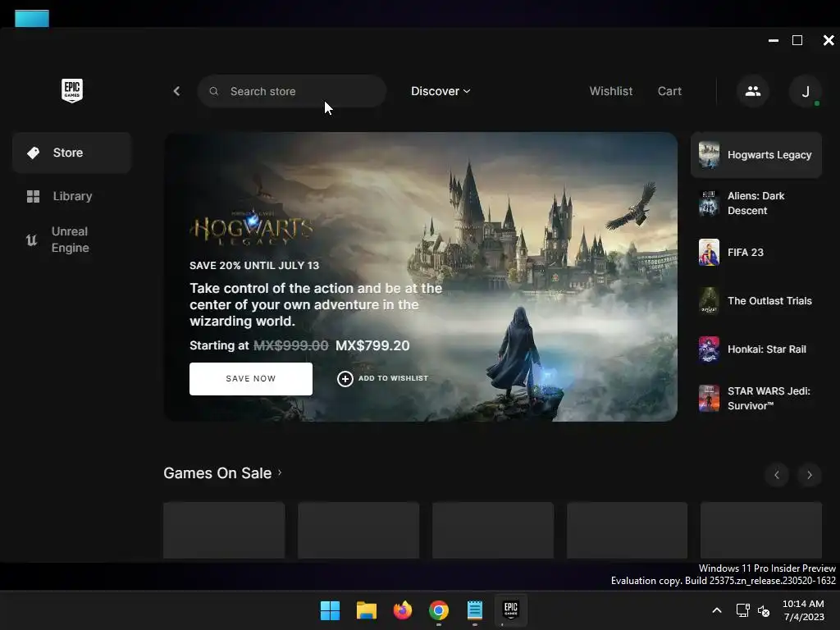This screenshot has height=630, width=840.
Task: Click the network status tray icon
Action: coord(742,610)
